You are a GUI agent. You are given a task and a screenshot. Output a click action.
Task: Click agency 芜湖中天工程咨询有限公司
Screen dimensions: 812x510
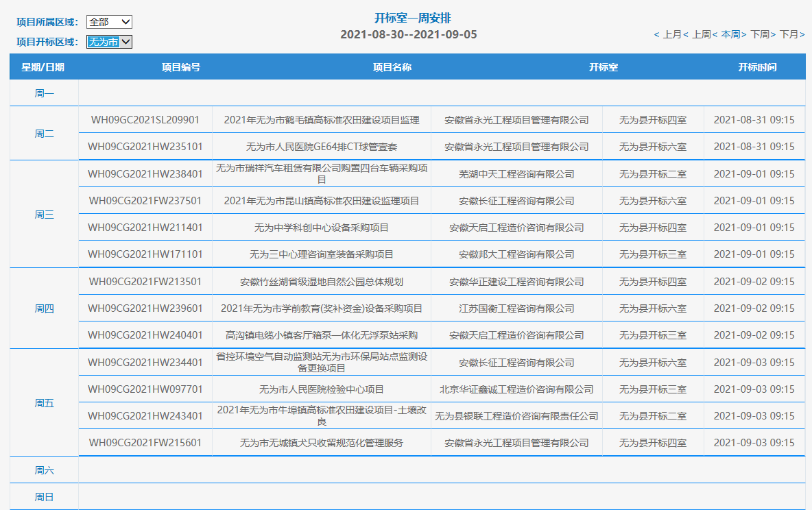516,174
